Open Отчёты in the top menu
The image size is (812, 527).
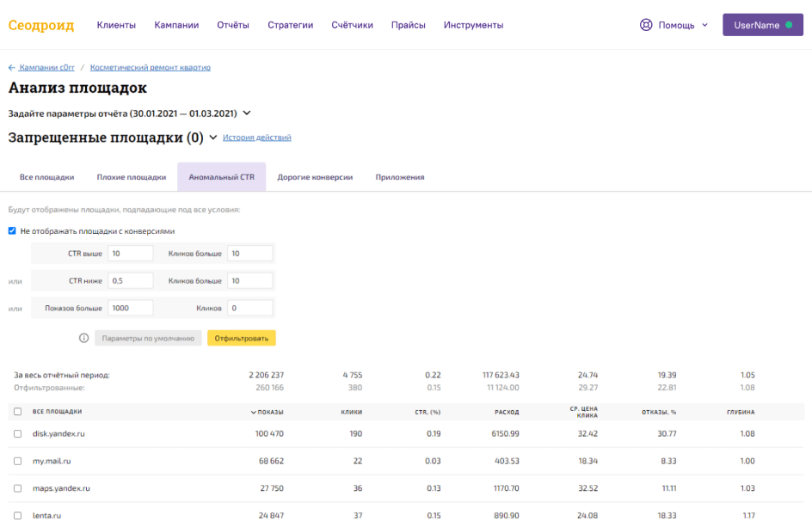(x=233, y=25)
